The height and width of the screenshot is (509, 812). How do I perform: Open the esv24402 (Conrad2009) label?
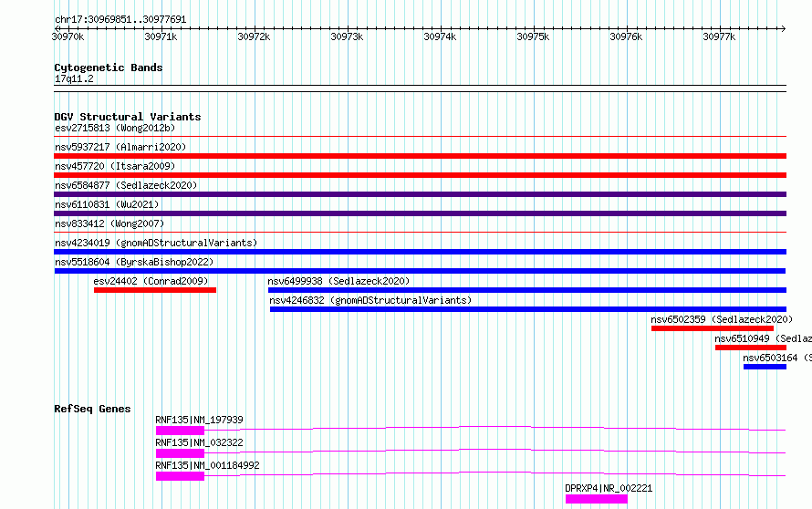151,281
